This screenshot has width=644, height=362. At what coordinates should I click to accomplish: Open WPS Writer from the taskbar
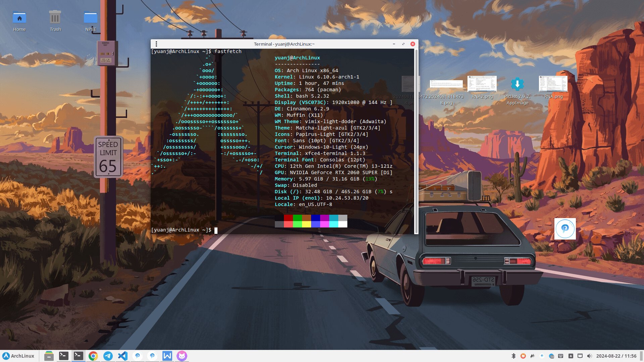click(167, 356)
